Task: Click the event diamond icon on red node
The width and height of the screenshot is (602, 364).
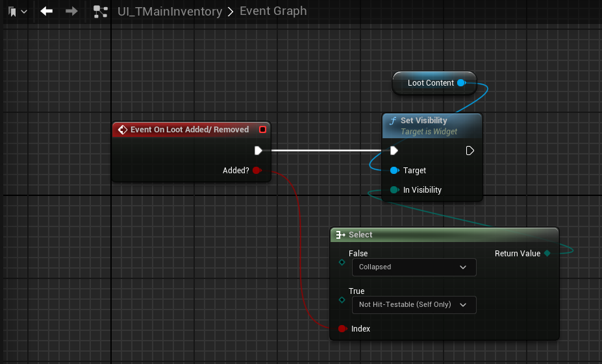Action: tap(123, 130)
